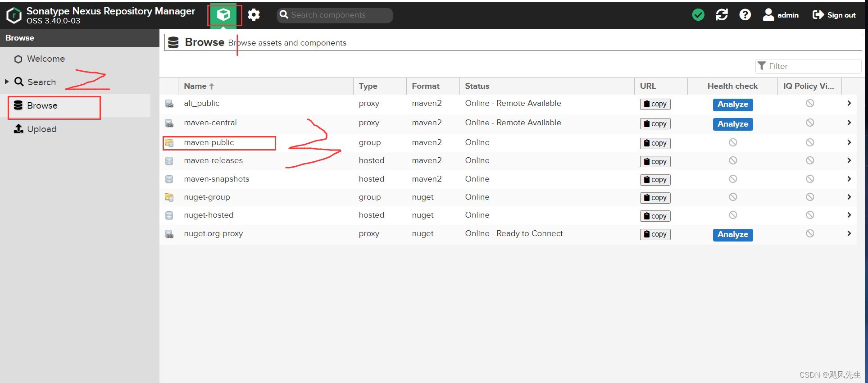The image size is (868, 383).
Task: Open the nuget-group repository
Action: 207,197
